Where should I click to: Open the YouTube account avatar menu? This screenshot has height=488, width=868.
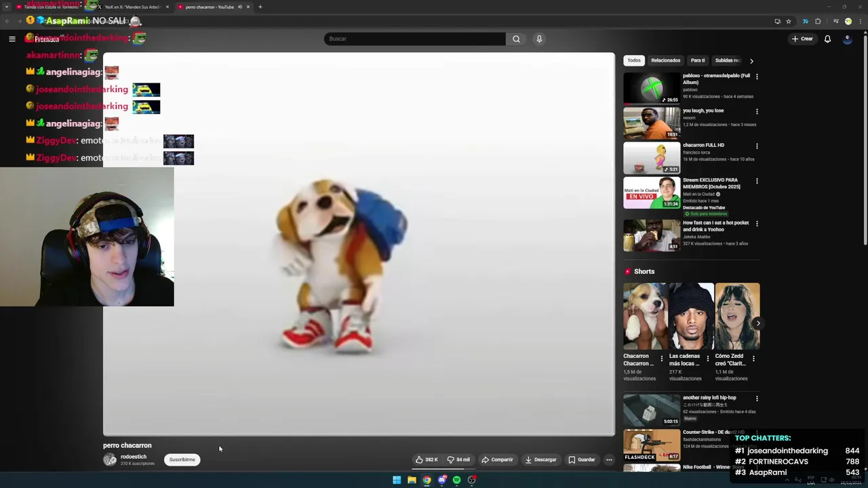pyautogui.click(x=847, y=39)
